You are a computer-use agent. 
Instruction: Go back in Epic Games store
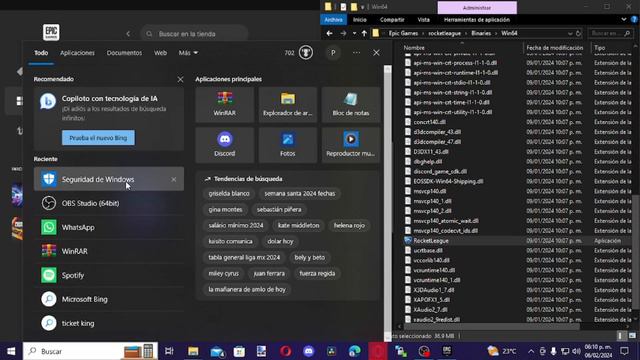(x=128, y=34)
